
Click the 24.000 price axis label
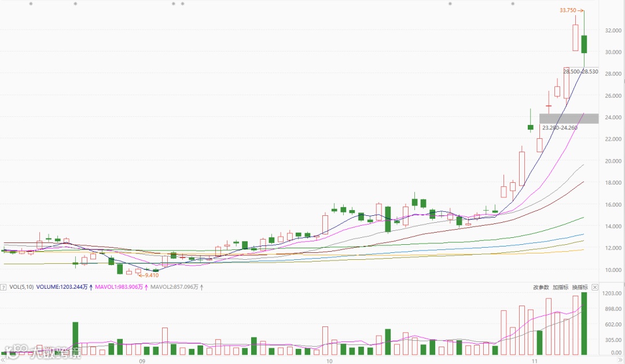pyautogui.click(x=613, y=117)
